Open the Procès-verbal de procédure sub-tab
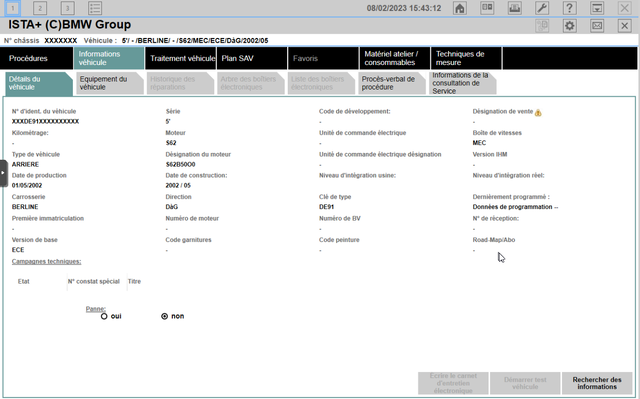 click(x=392, y=83)
